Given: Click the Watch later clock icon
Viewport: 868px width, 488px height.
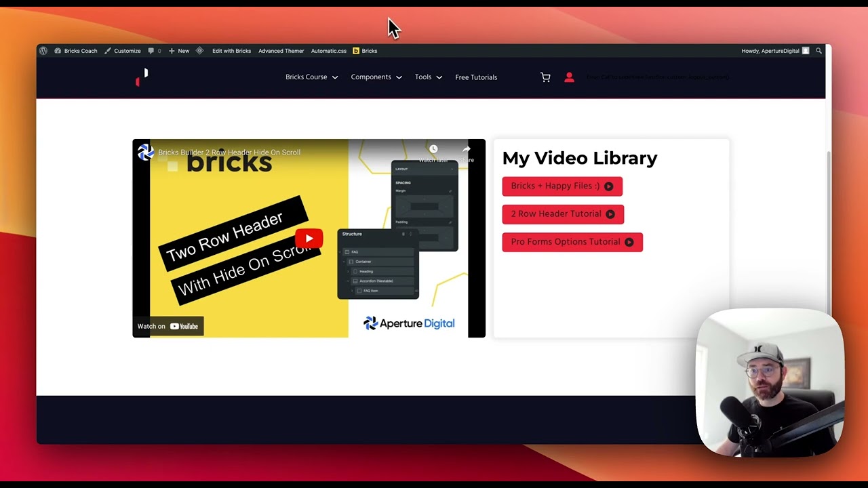Looking at the screenshot, I should tap(433, 149).
